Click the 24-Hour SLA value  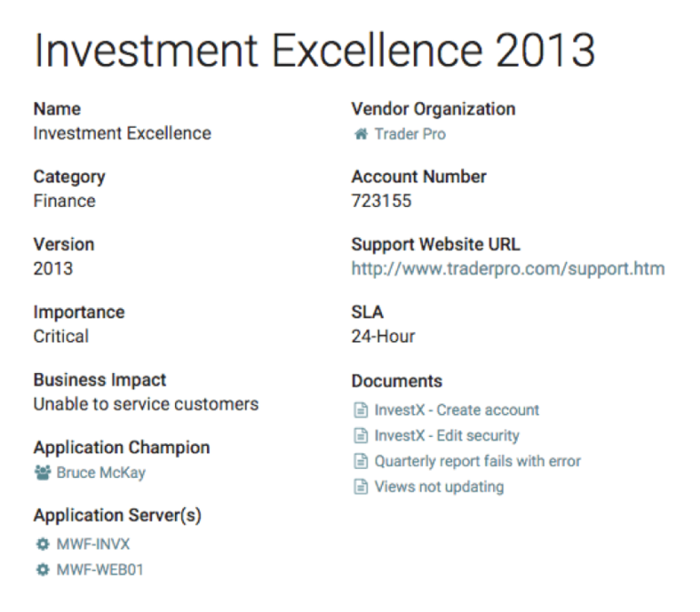(383, 337)
